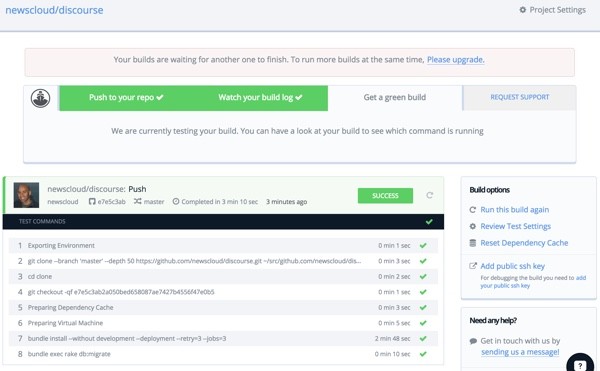Click the 'sending us a message!' link
The image size is (600, 371).
point(520,352)
